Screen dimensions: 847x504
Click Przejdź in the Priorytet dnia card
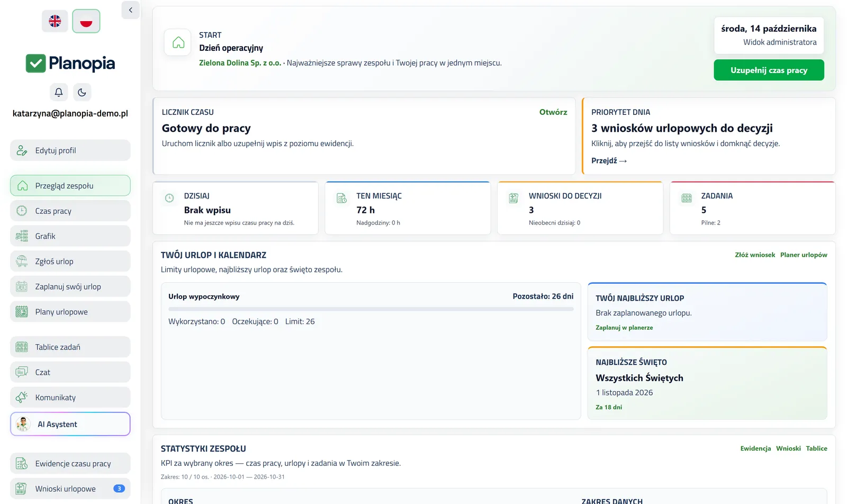[x=609, y=161]
